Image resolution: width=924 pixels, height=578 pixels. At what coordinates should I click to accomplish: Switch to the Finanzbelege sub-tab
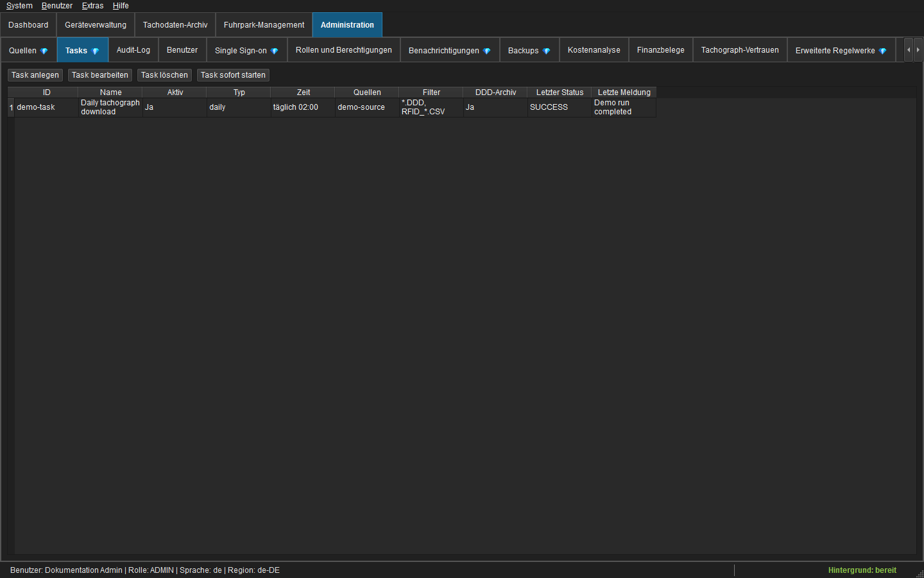(x=661, y=50)
